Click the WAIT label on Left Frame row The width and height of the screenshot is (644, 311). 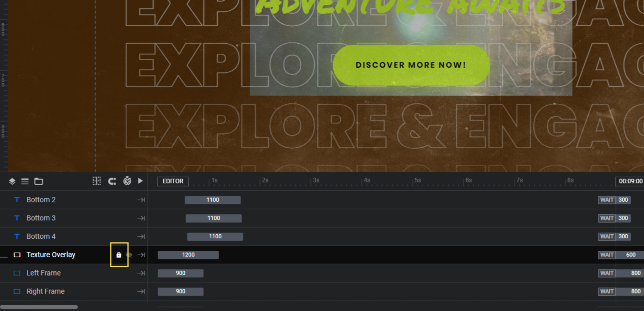(x=607, y=273)
